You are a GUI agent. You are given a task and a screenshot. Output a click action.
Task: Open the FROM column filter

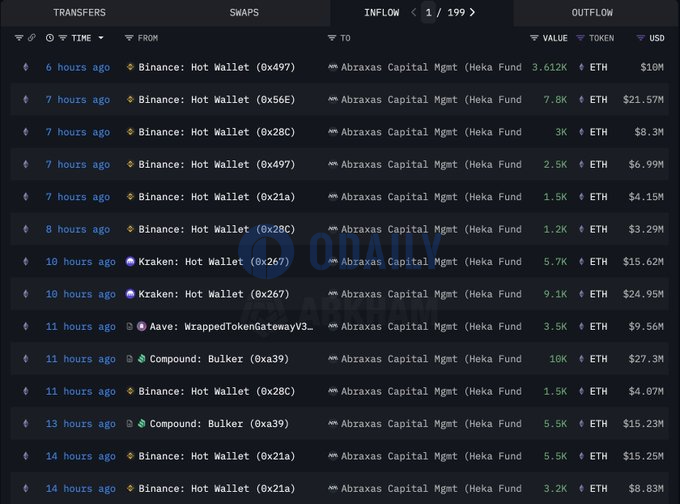pos(129,38)
